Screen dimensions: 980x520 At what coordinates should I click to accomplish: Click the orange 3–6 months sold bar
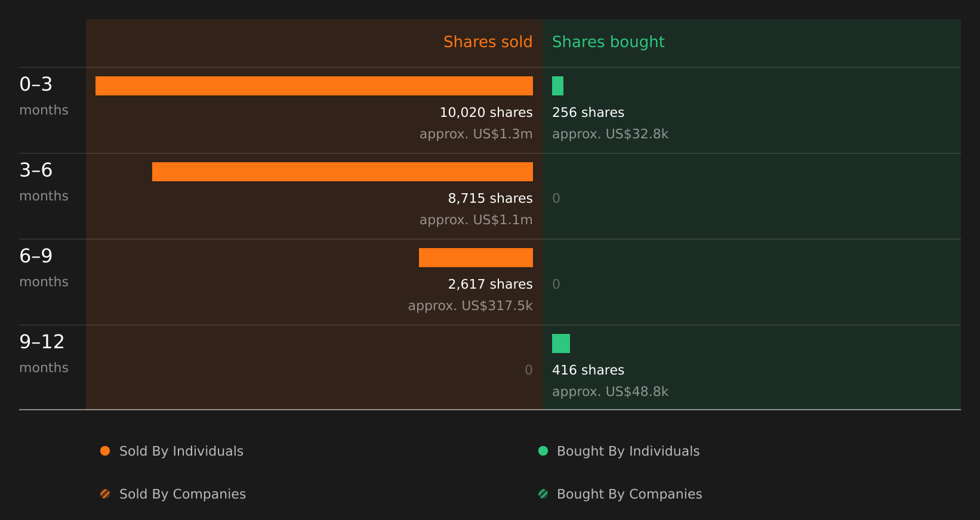point(343,172)
